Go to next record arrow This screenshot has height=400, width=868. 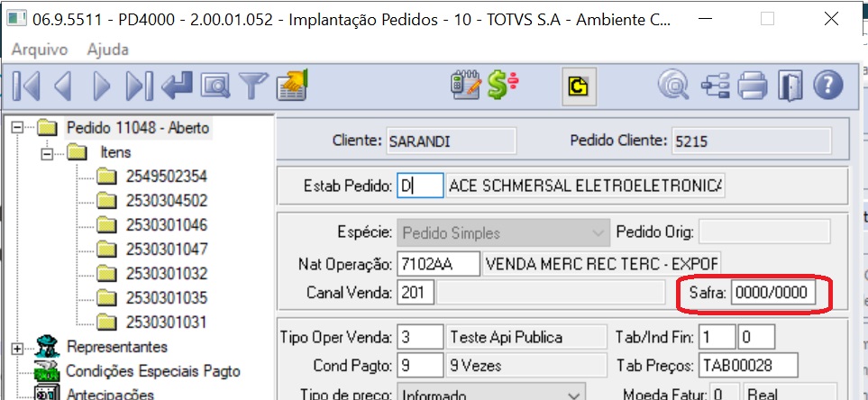102,86
